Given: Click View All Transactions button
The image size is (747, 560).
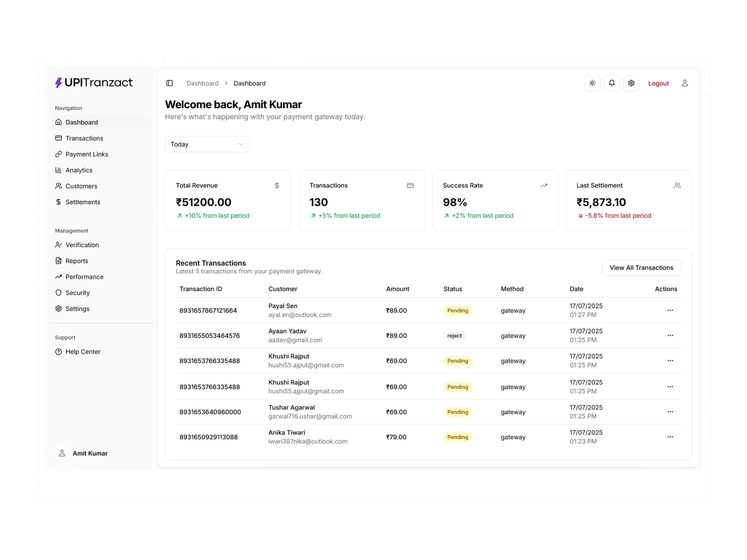Looking at the screenshot, I should (x=641, y=268).
